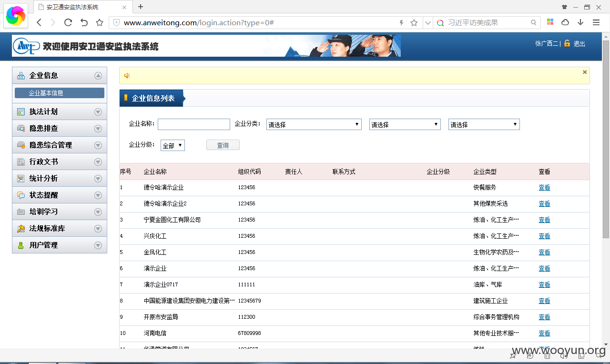
Task: Click the 67809998 organization code cell
Action: (250, 333)
